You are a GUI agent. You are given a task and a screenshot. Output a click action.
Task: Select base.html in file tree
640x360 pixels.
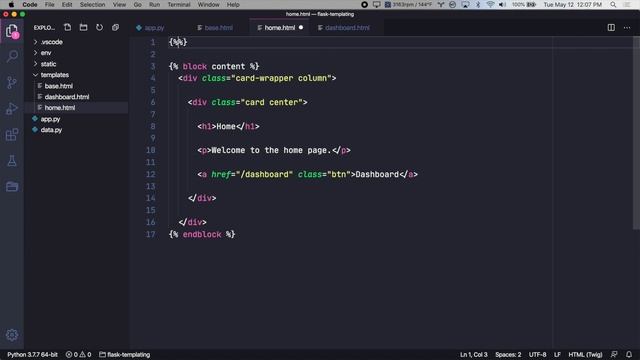point(58,86)
